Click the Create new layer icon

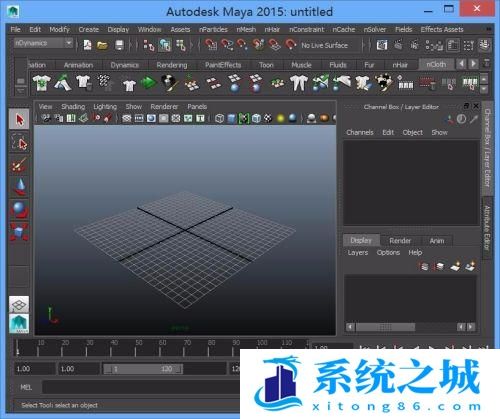pos(455,266)
